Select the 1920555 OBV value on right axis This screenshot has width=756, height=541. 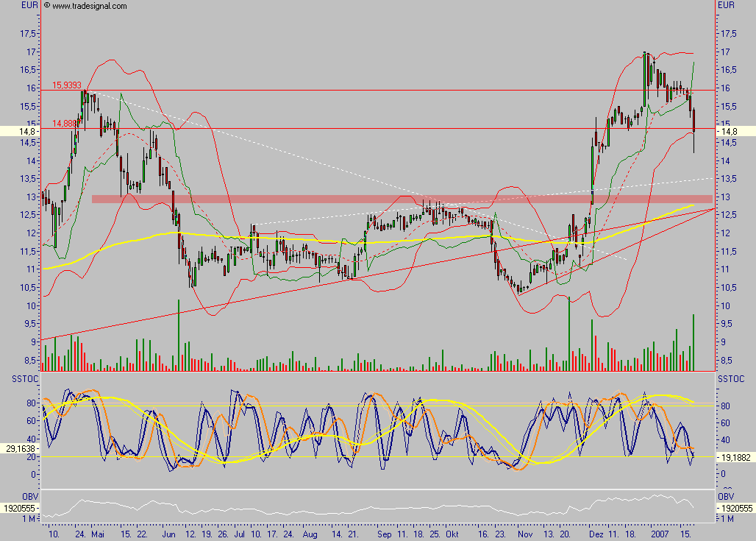[735, 508]
